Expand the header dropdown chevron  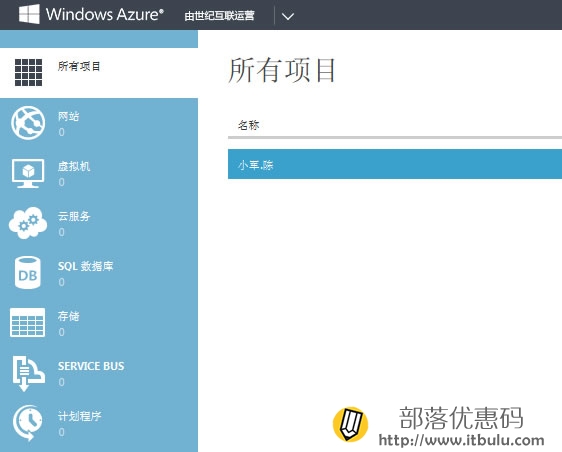[x=288, y=16]
